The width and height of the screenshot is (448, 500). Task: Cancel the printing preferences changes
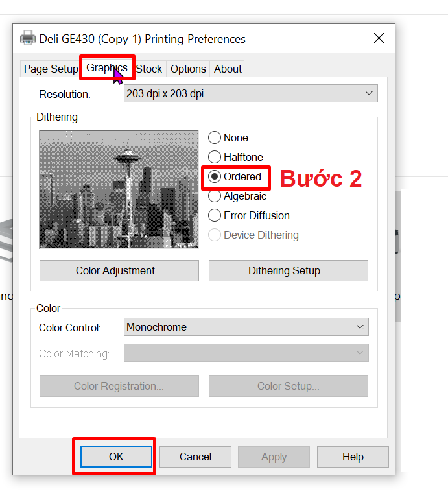coord(195,457)
